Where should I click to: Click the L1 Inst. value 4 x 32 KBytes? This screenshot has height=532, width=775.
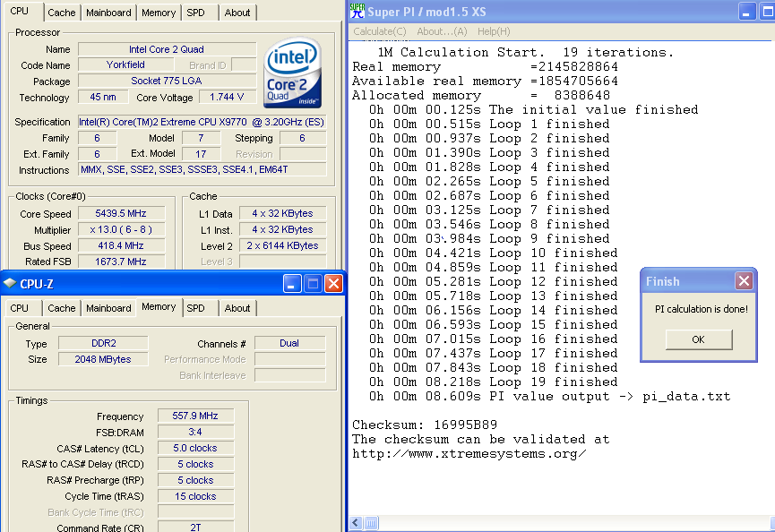(283, 229)
